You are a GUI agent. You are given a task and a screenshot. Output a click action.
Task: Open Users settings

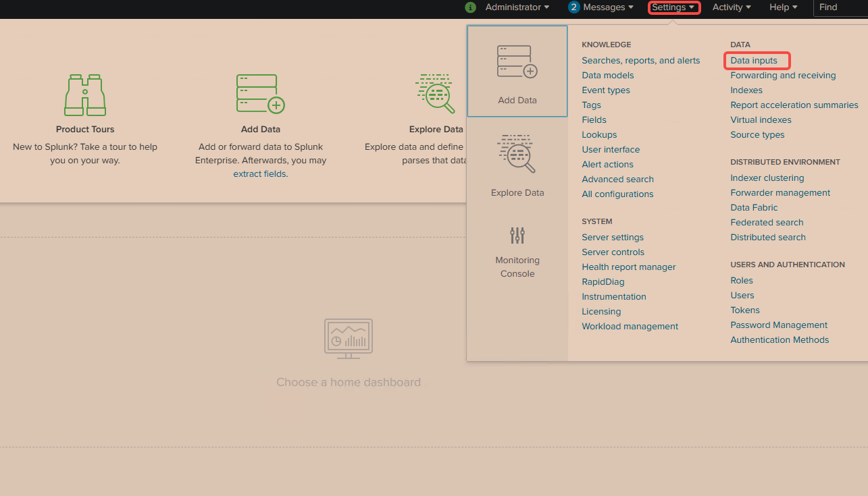pyautogui.click(x=742, y=296)
